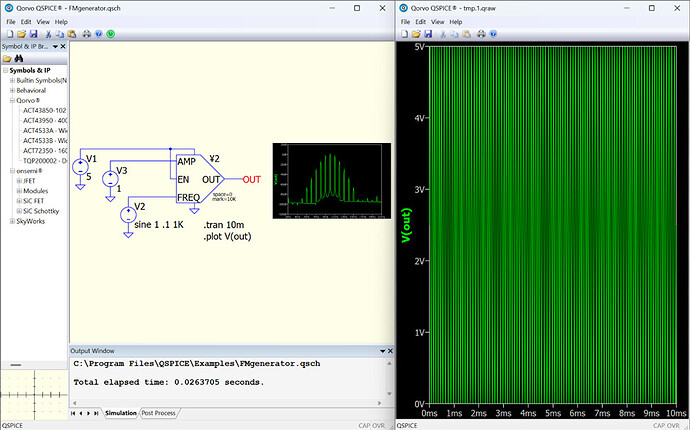Open View menu in tmp.1.qraw window
The width and height of the screenshot is (690, 430).
(x=437, y=22)
